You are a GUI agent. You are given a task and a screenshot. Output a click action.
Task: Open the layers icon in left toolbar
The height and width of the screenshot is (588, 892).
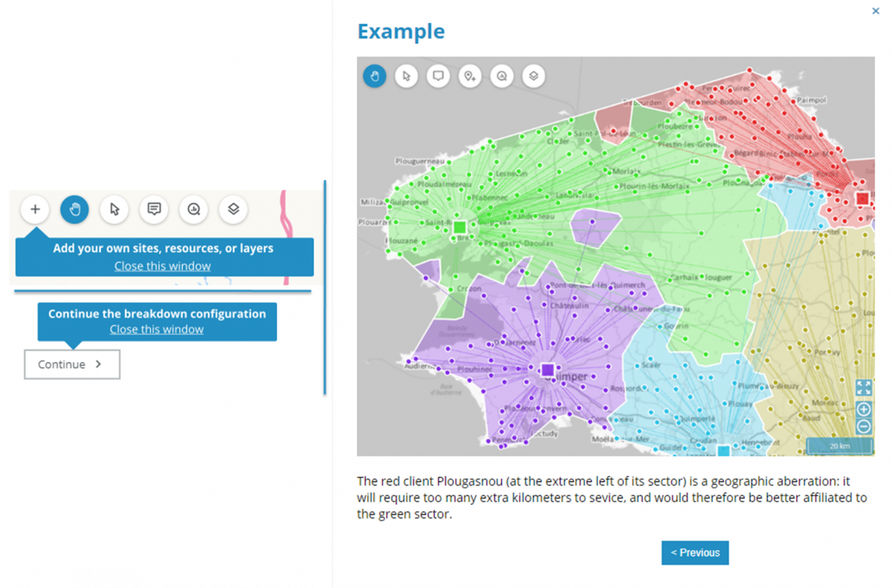click(x=233, y=210)
